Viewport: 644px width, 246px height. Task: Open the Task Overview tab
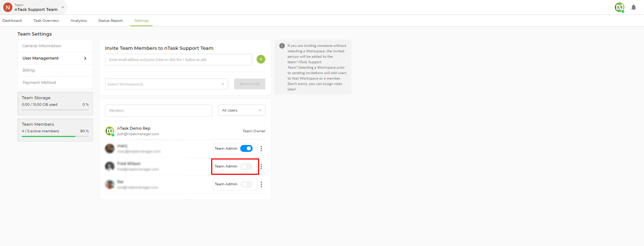(46, 21)
